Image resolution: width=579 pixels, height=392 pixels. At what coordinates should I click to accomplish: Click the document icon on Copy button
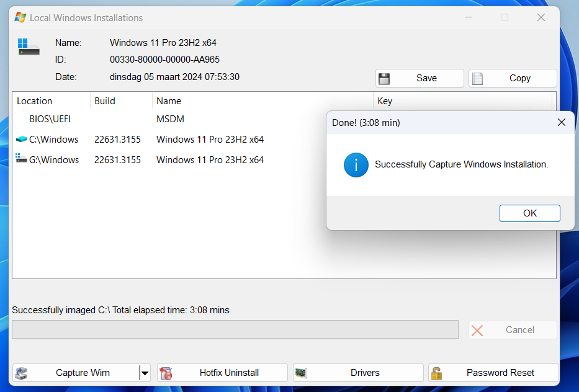pyautogui.click(x=477, y=79)
